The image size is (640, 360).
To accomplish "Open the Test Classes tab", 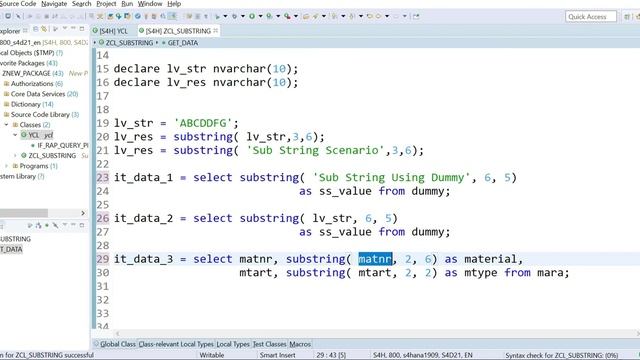I will click(269, 344).
